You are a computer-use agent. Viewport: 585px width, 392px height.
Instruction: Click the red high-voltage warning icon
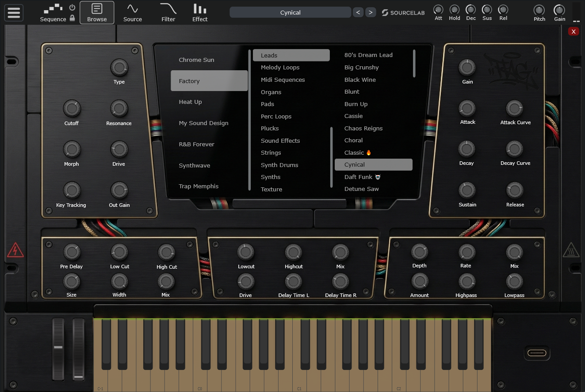15,251
